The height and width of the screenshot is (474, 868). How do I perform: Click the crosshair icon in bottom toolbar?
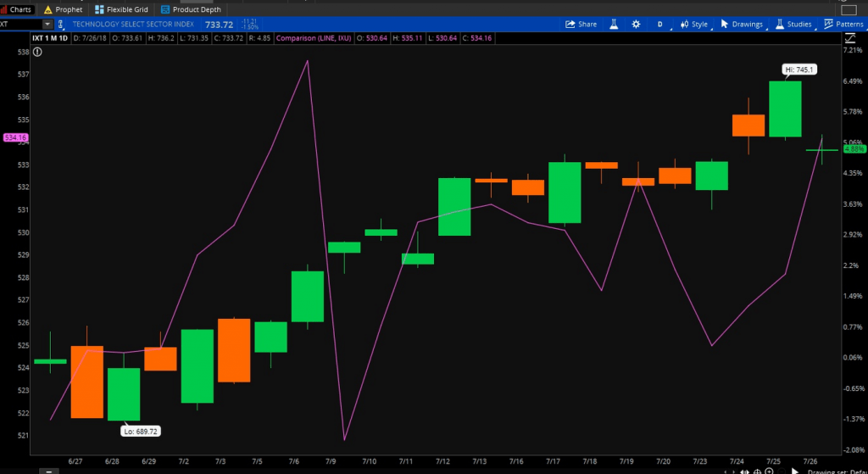click(757, 471)
